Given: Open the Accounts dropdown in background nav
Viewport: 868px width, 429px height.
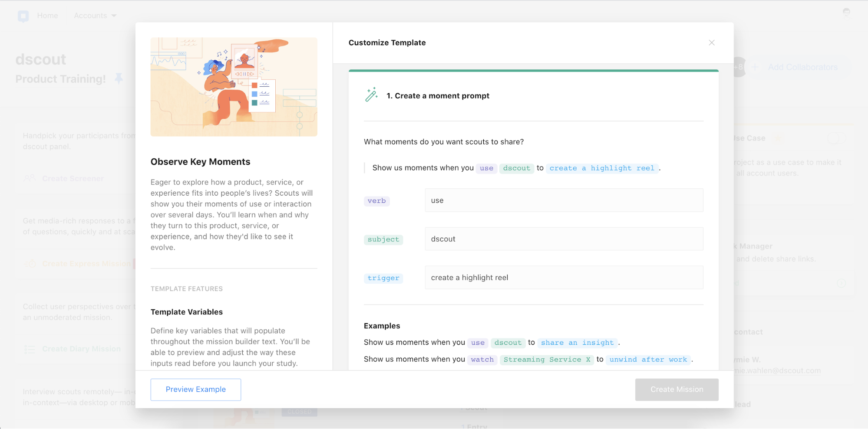Looking at the screenshot, I should click(x=95, y=16).
